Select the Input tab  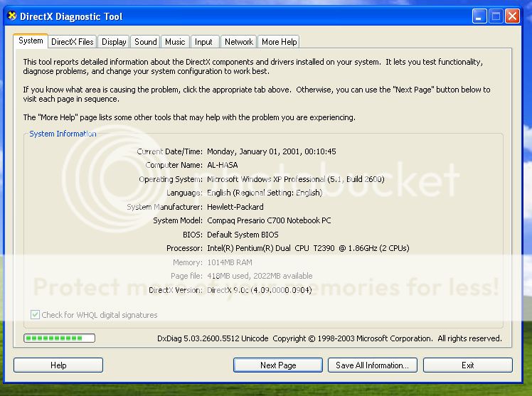(x=203, y=42)
